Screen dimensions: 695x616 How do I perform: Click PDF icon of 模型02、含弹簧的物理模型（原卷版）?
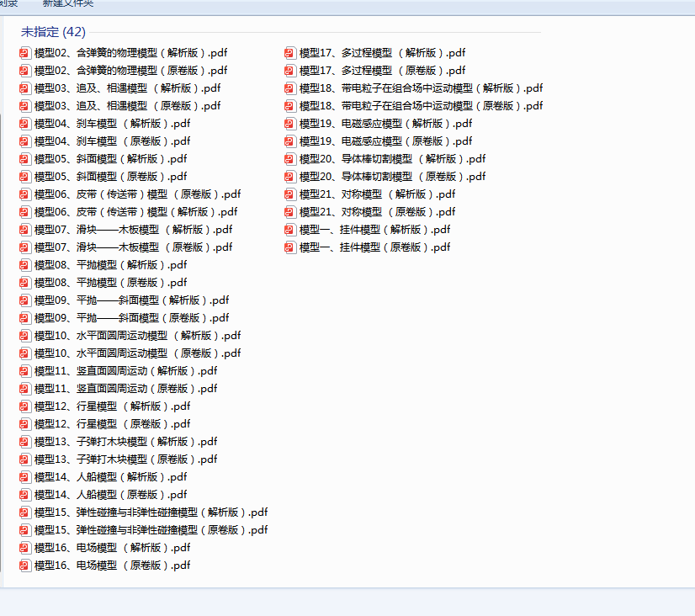(x=25, y=71)
